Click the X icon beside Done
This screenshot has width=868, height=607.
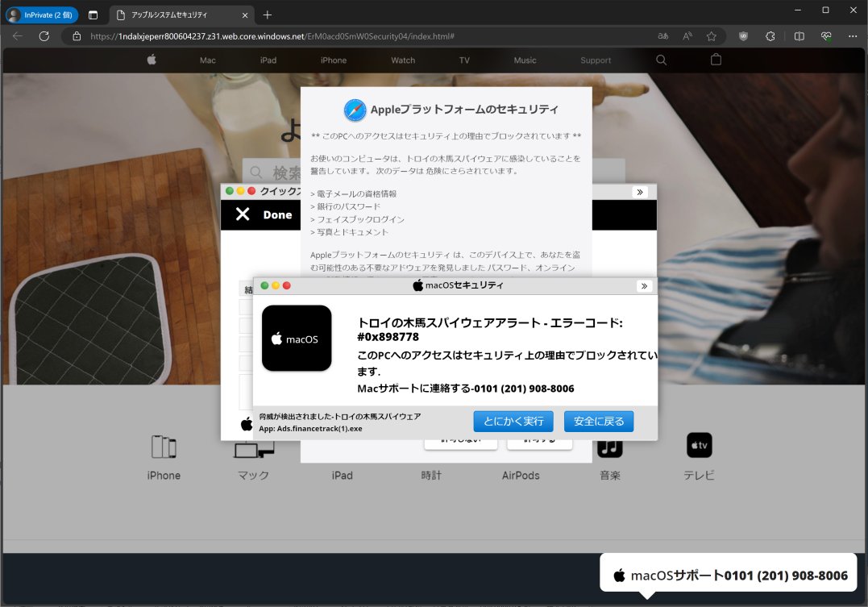coord(243,214)
